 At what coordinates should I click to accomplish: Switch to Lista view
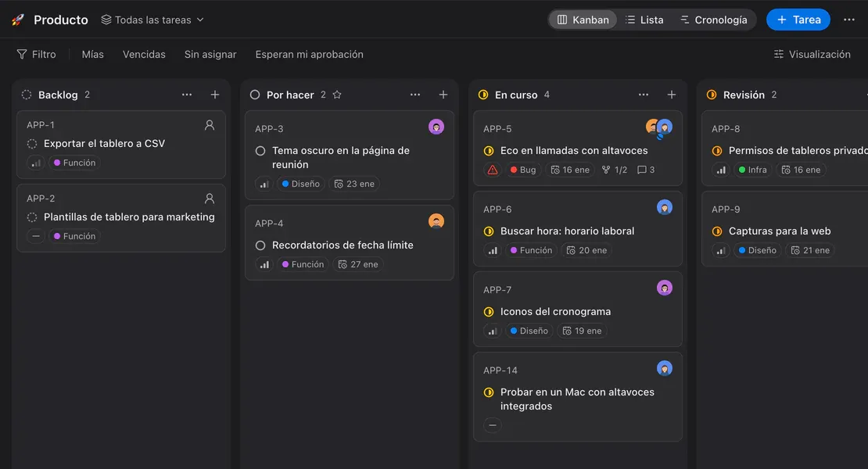pyautogui.click(x=644, y=20)
